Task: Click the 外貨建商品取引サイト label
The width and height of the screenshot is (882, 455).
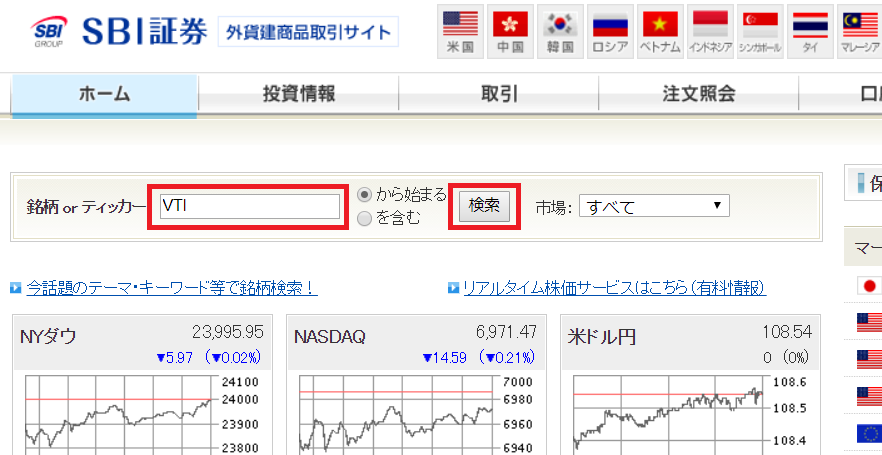Action: click(x=308, y=32)
